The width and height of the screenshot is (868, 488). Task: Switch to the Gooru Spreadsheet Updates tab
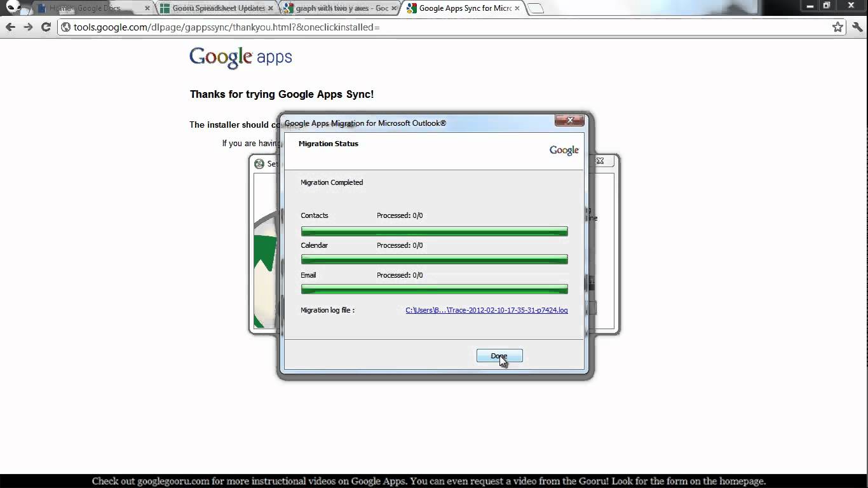pos(219,8)
